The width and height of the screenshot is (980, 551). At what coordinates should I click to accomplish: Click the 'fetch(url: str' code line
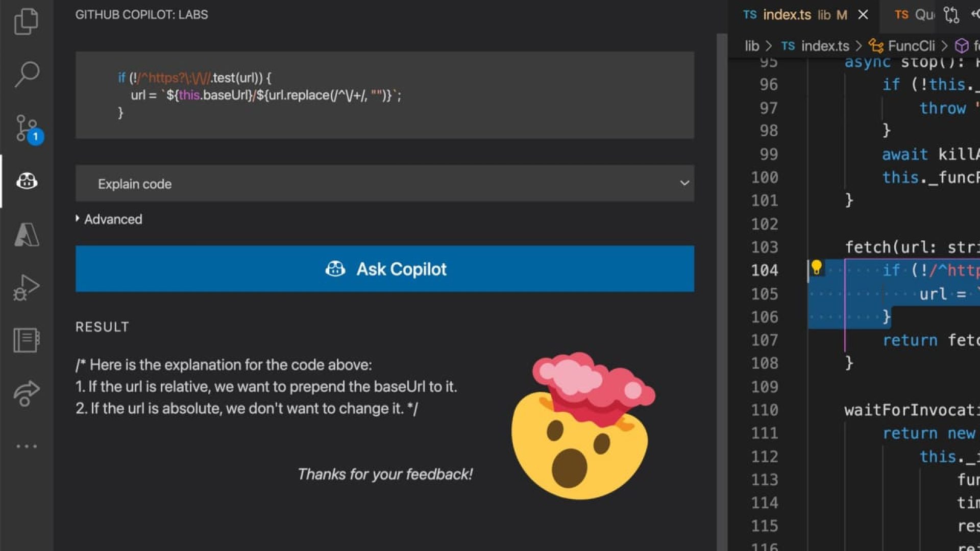(x=912, y=247)
